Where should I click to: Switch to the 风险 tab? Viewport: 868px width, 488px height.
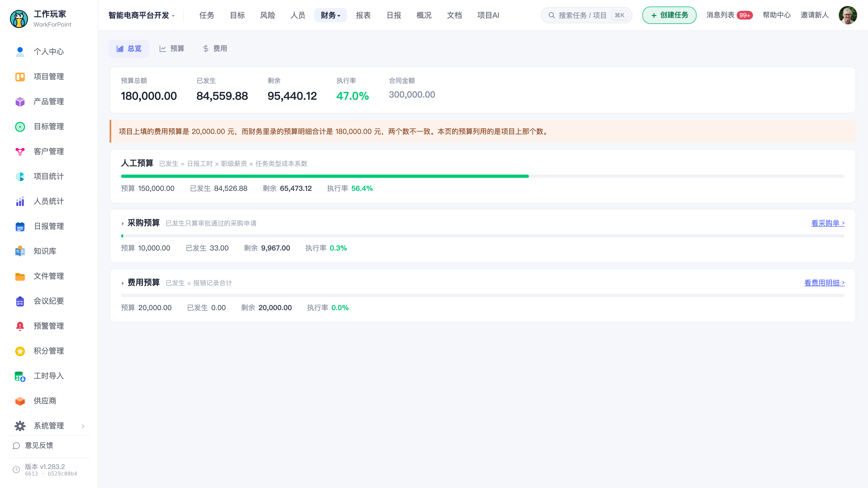coord(267,15)
